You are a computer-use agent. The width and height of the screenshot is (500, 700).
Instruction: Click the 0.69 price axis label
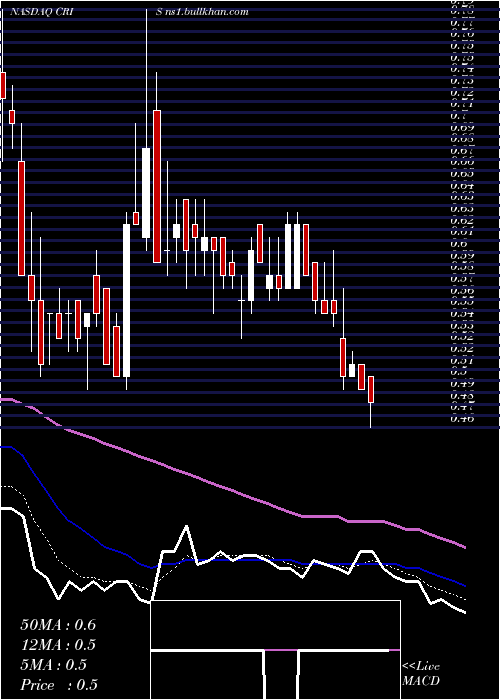[462, 128]
